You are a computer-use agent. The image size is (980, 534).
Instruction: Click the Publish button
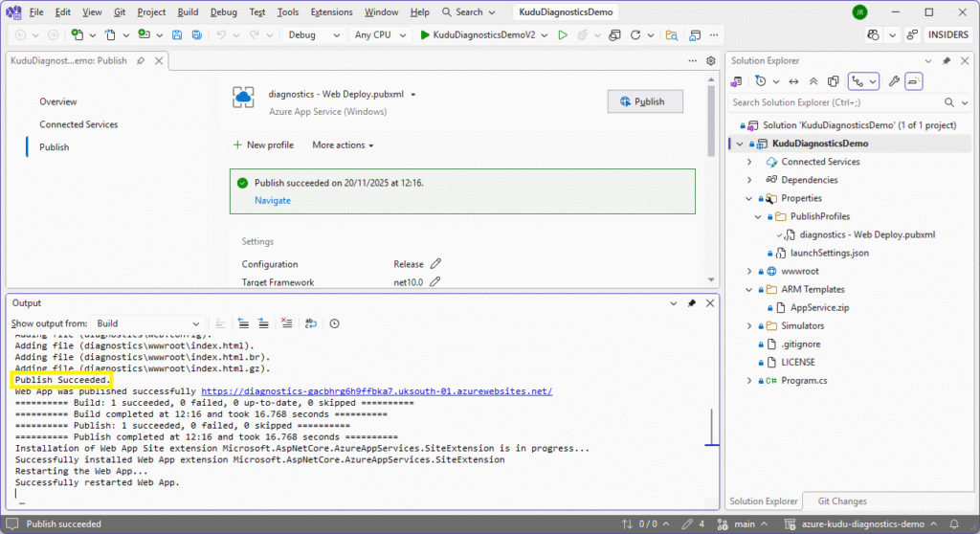[x=645, y=101]
